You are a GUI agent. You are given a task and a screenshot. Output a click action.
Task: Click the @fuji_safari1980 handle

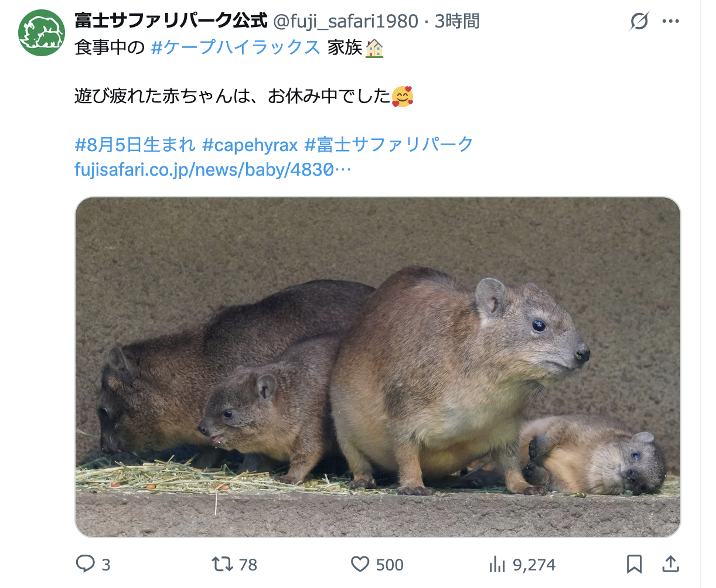pyautogui.click(x=346, y=22)
